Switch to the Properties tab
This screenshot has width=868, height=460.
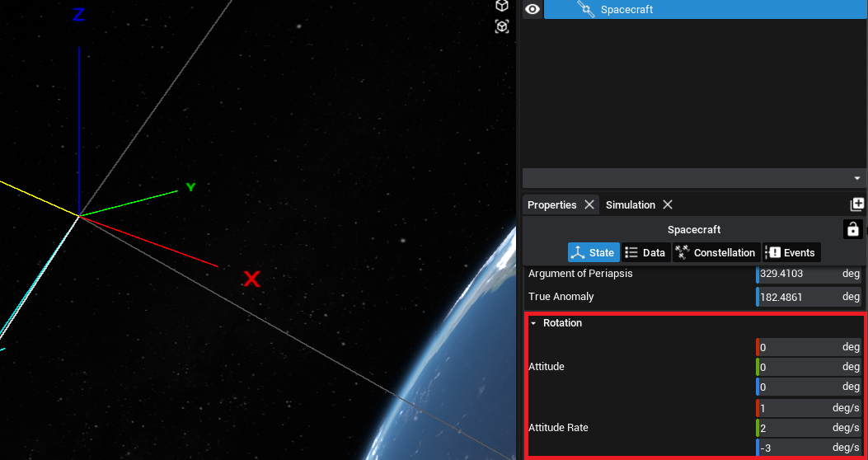pyautogui.click(x=551, y=204)
